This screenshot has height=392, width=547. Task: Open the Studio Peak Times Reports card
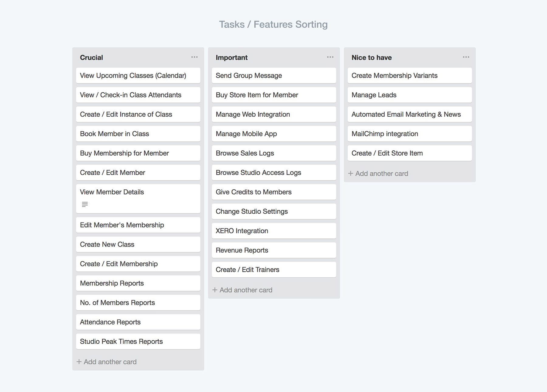[x=138, y=341]
